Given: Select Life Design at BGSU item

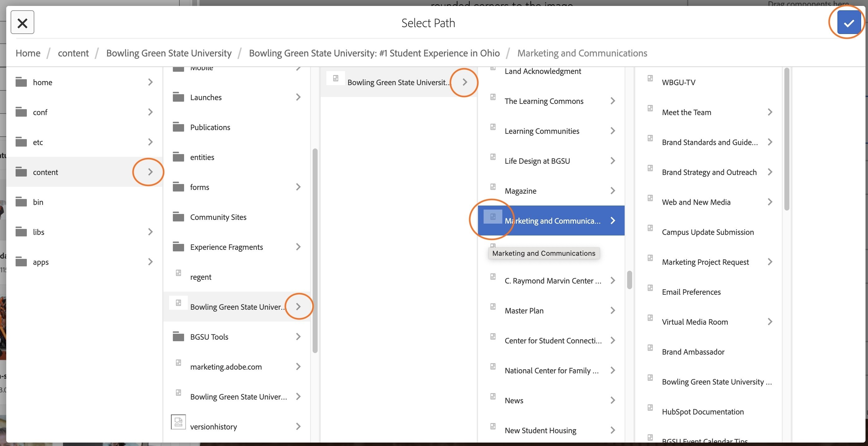Looking at the screenshot, I should tap(551, 161).
